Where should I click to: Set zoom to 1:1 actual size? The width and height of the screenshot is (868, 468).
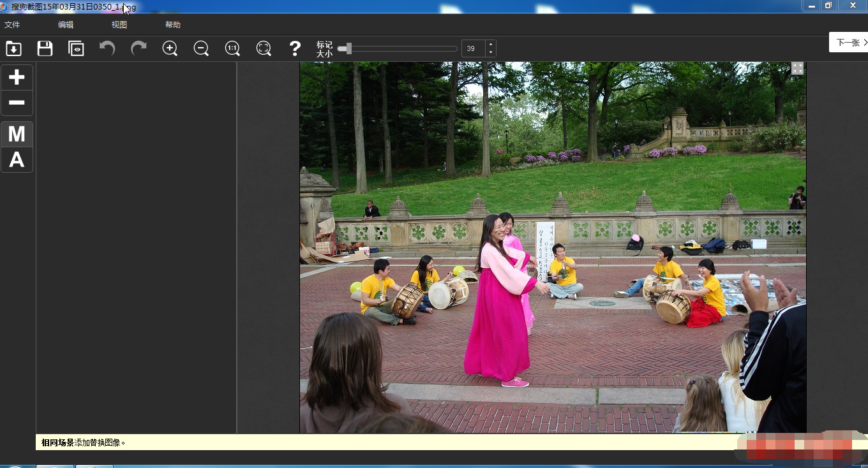[232, 48]
